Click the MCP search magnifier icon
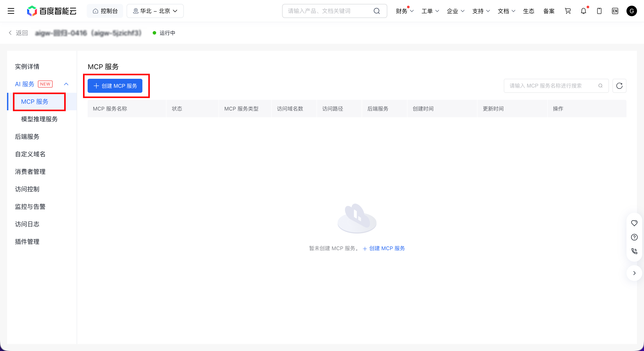This screenshot has height=351, width=644. pos(600,86)
